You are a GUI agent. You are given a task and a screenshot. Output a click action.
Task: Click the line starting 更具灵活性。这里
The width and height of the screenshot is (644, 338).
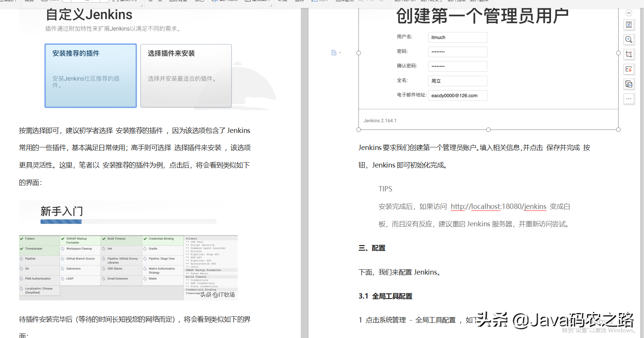point(135,165)
